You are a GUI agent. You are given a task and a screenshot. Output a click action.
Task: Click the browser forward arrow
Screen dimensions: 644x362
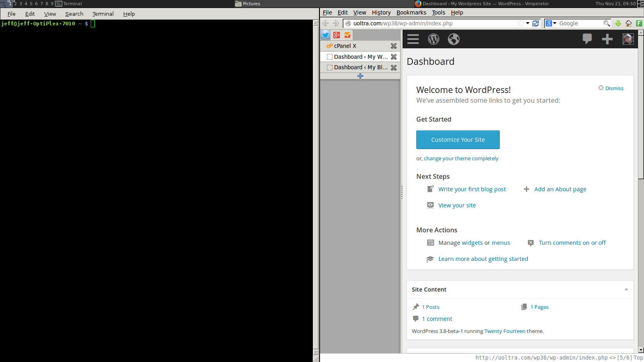(x=336, y=23)
